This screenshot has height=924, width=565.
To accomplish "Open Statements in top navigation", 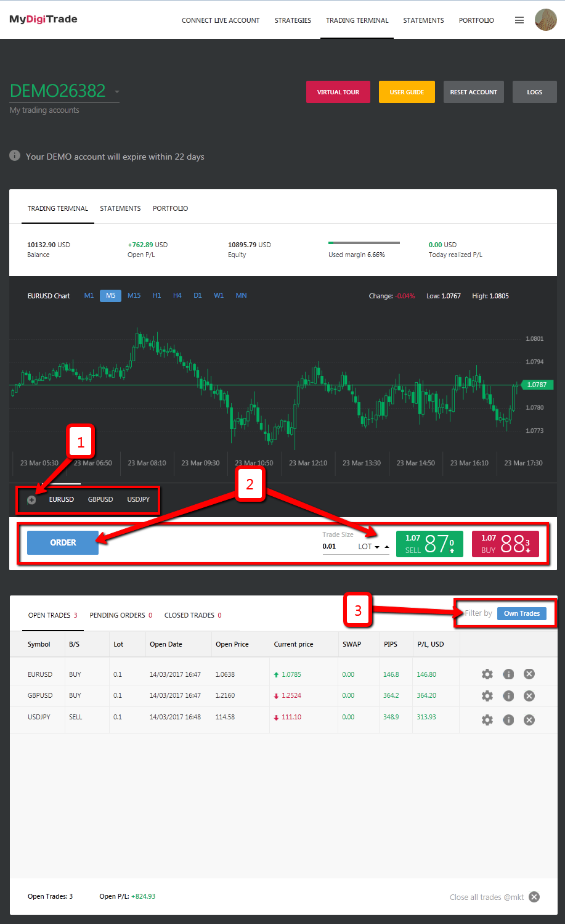I will point(423,20).
